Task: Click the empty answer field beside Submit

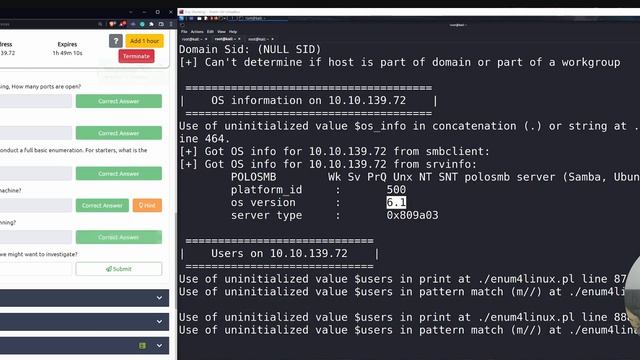Action: (36, 269)
